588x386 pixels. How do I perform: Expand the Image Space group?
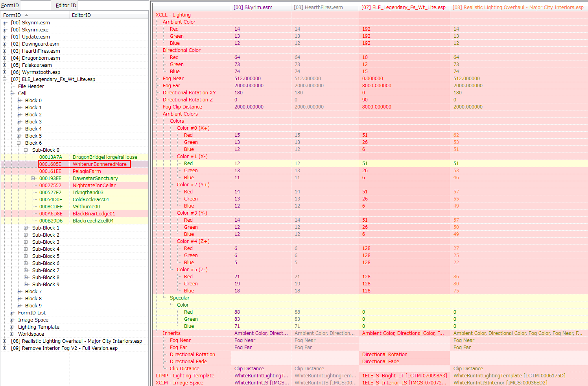(x=12, y=320)
